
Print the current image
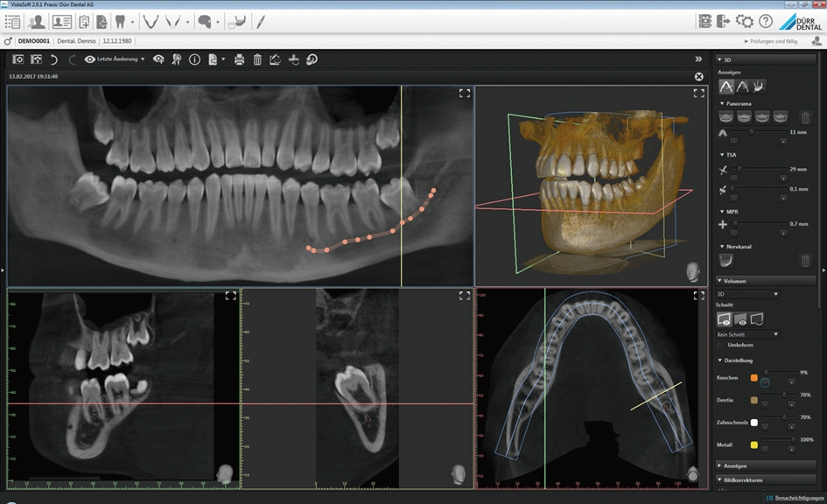tap(240, 59)
